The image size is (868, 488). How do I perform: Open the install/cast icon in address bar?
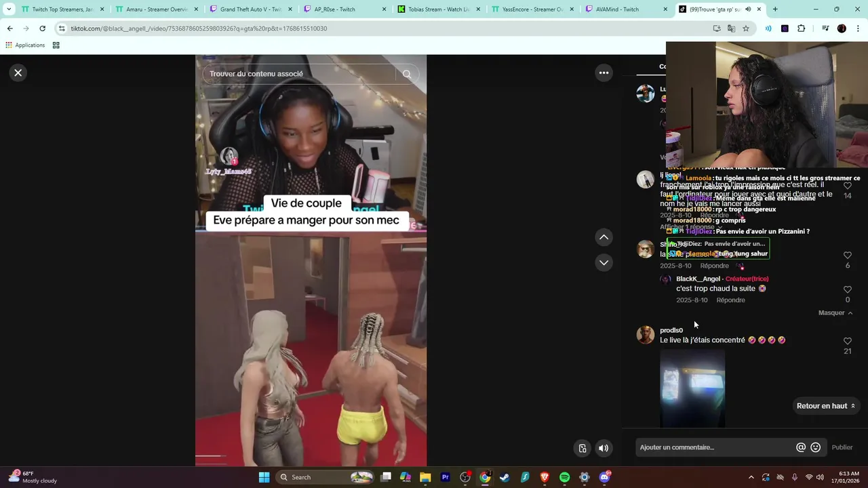pos(717,28)
